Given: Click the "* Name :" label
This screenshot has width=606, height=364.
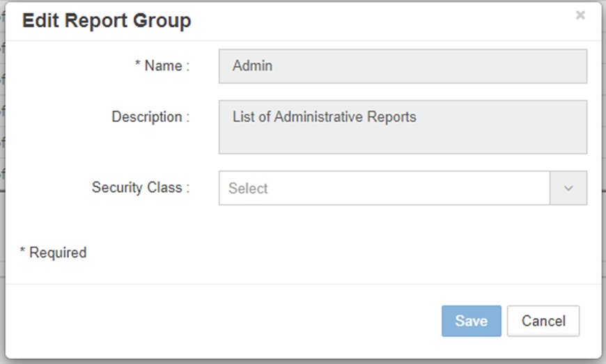Looking at the screenshot, I should (x=162, y=65).
